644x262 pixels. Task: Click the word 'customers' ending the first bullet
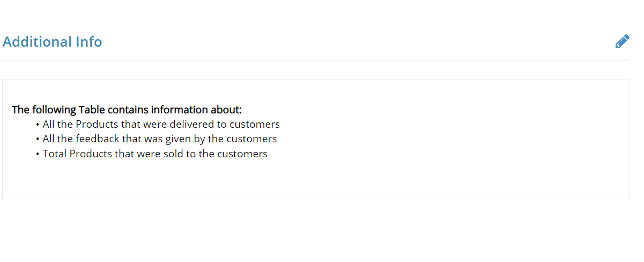tap(255, 125)
